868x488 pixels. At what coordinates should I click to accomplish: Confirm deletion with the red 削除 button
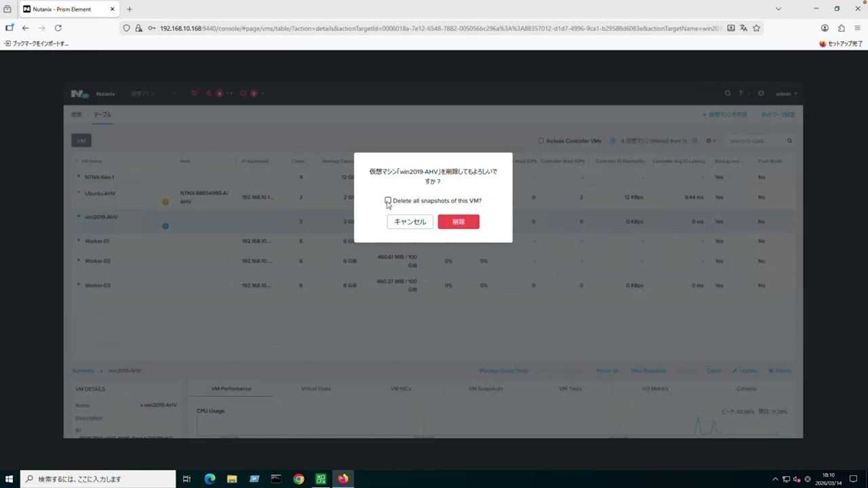(458, 222)
